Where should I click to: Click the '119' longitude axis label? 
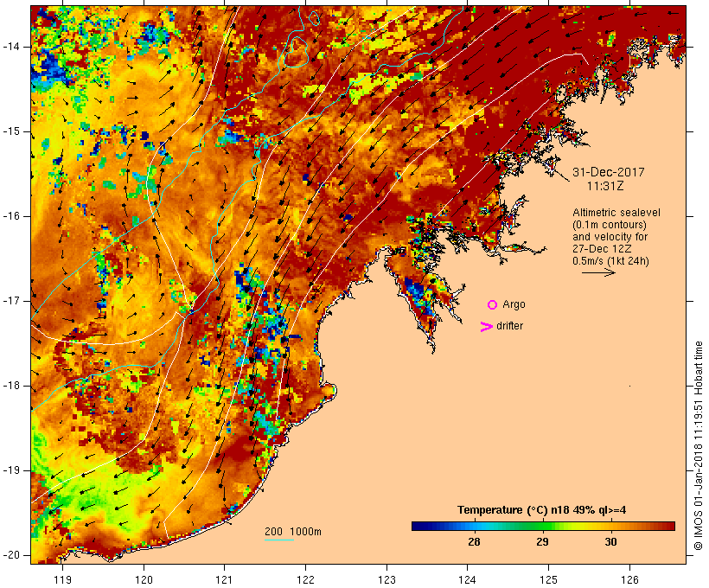[63, 579]
